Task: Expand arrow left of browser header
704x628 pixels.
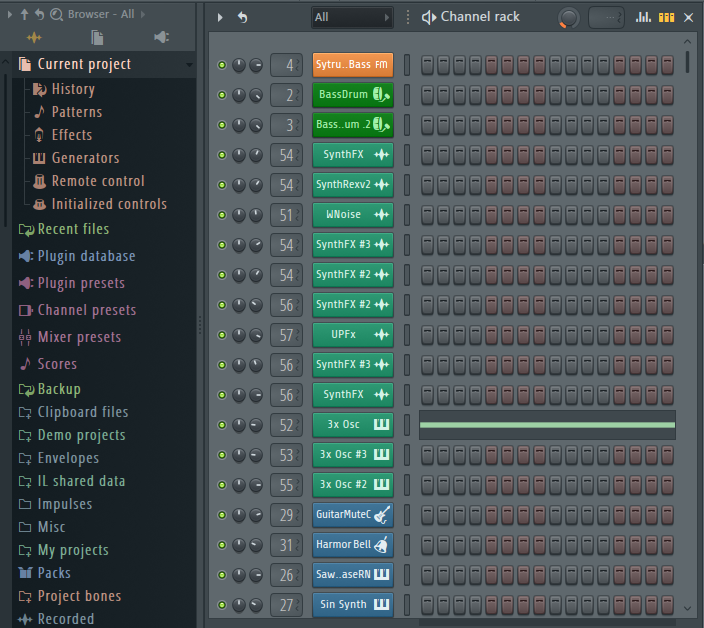Action: click(9, 14)
